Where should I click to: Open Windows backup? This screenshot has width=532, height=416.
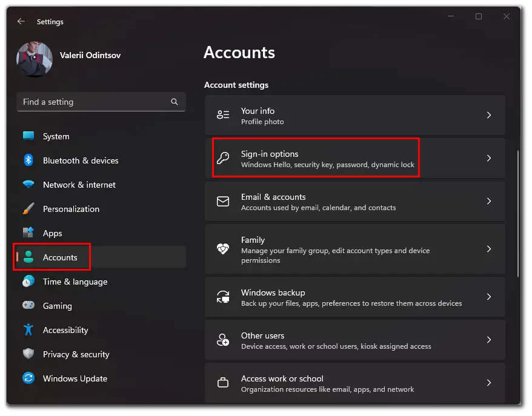click(x=355, y=297)
